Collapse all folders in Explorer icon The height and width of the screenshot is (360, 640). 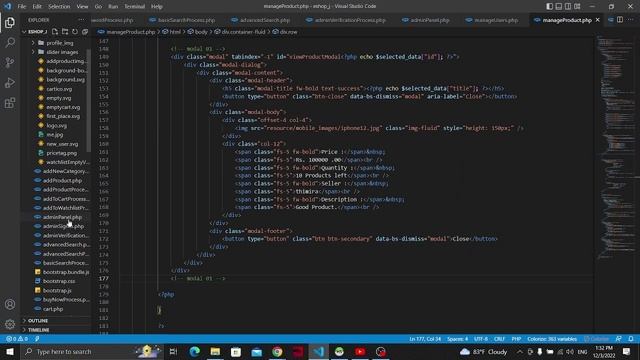coord(85,31)
